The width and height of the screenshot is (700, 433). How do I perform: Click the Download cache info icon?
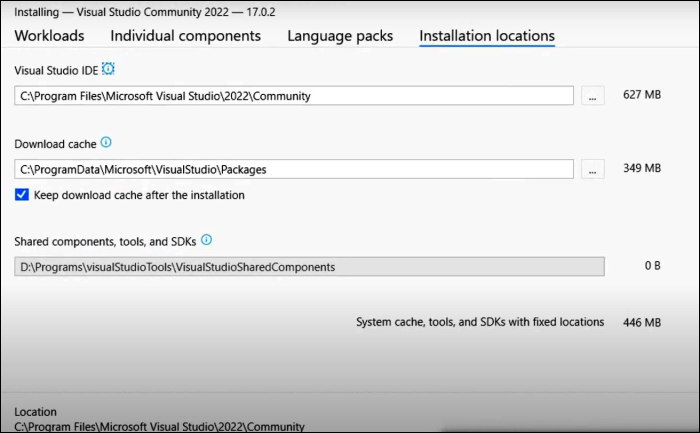tap(106, 143)
